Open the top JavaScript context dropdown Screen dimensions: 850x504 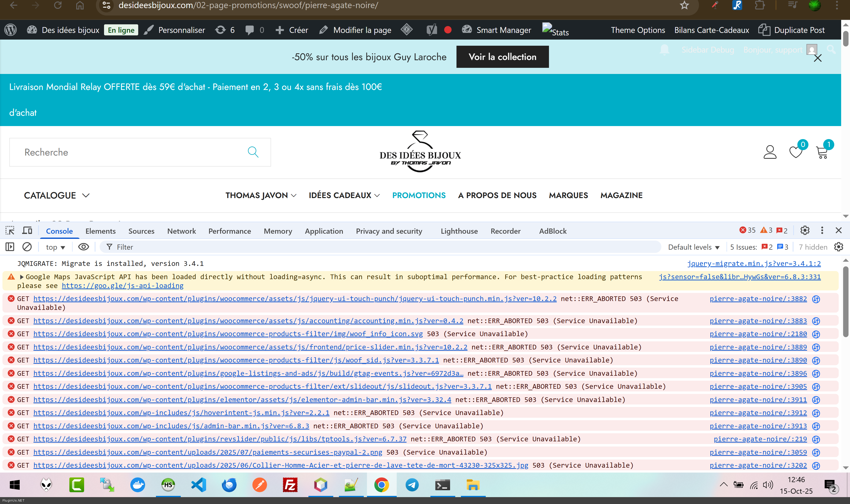point(55,247)
